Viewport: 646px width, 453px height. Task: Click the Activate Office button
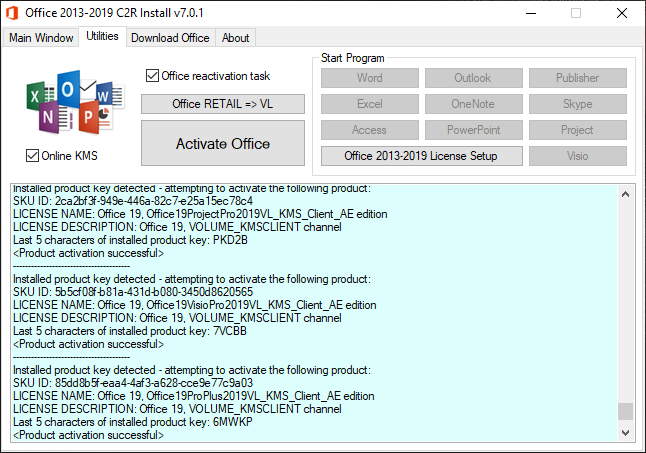(223, 143)
